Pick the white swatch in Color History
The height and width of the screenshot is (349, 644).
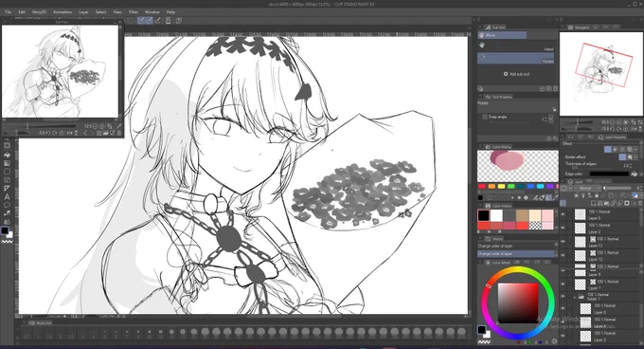(x=496, y=216)
